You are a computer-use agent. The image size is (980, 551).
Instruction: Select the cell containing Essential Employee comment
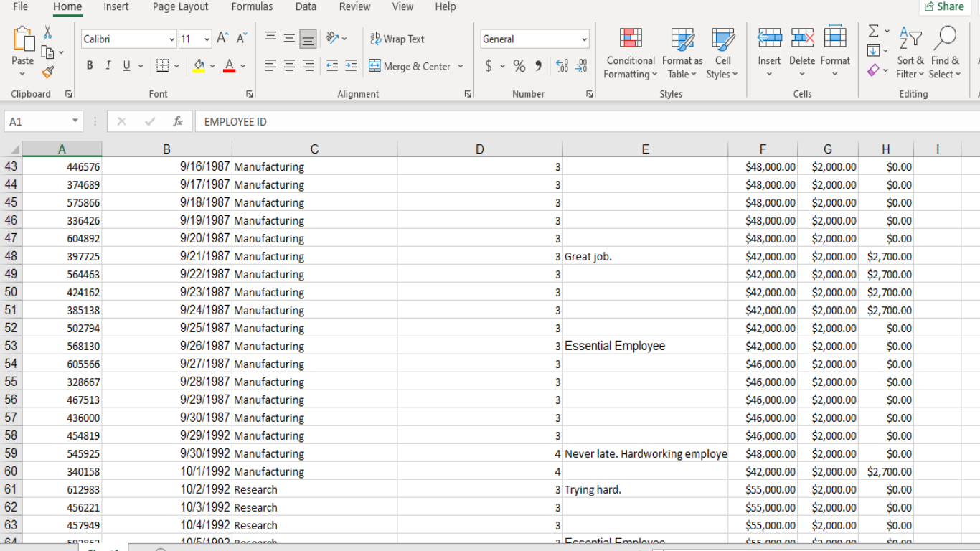[x=614, y=346]
